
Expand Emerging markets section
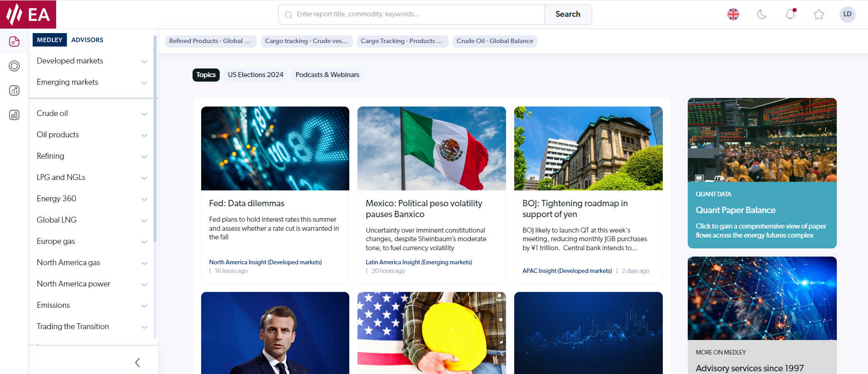pos(92,82)
